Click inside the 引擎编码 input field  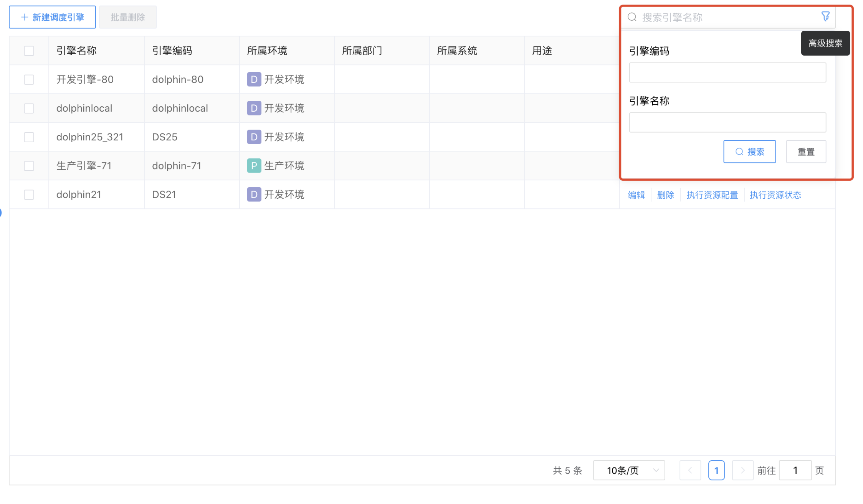tap(727, 72)
